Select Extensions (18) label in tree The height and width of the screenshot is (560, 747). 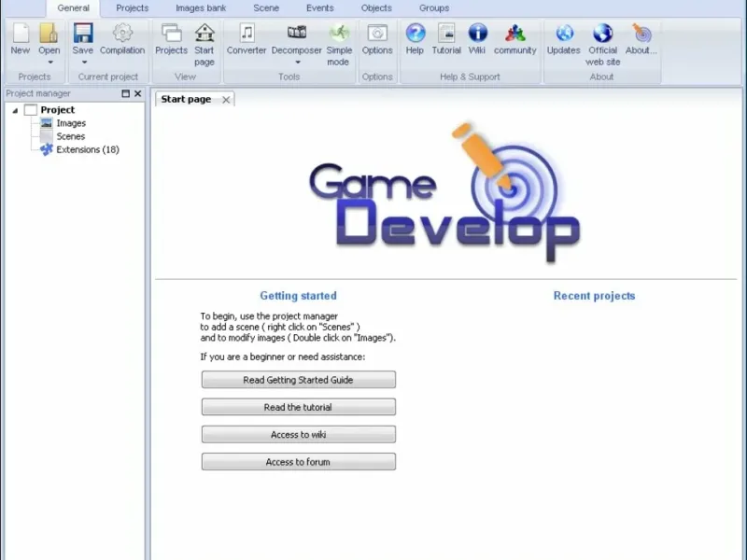pyautogui.click(x=88, y=149)
